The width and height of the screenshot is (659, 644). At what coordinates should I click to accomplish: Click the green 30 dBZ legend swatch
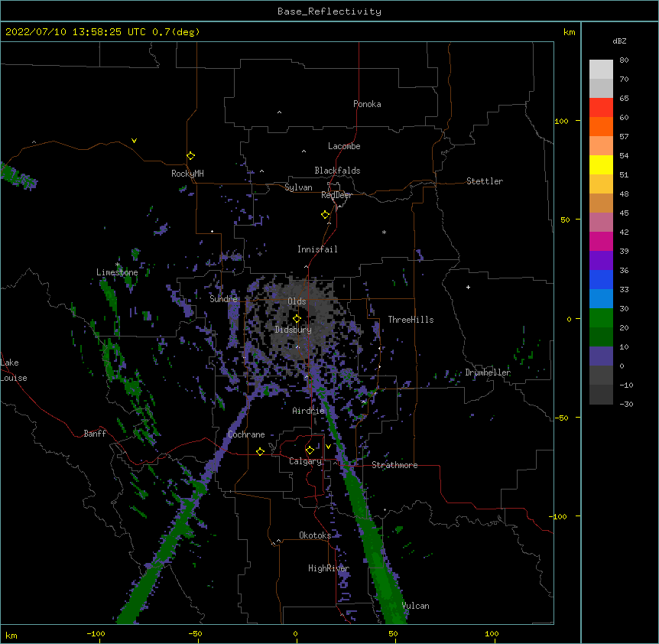pyautogui.click(x=601, y=318)
